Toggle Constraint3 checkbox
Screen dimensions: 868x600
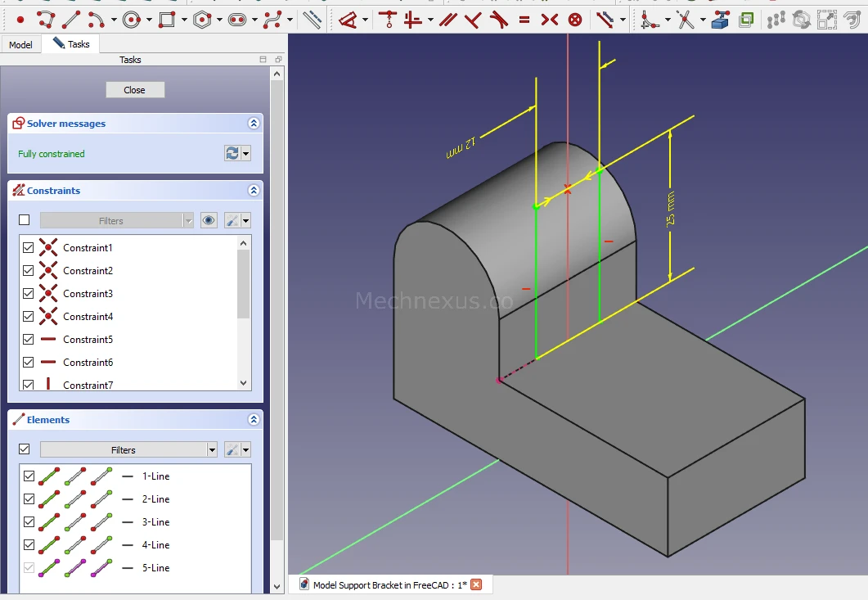point(29,293)
